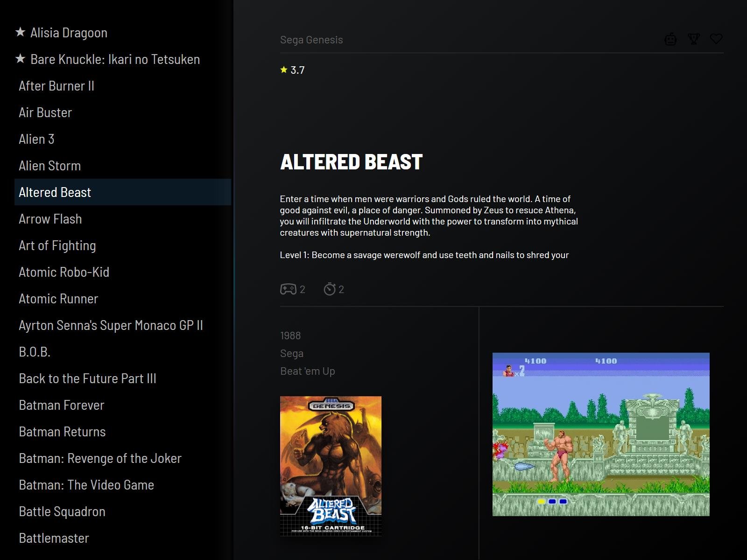
Task: Open the Altered Beast box art
Action: 331,466
